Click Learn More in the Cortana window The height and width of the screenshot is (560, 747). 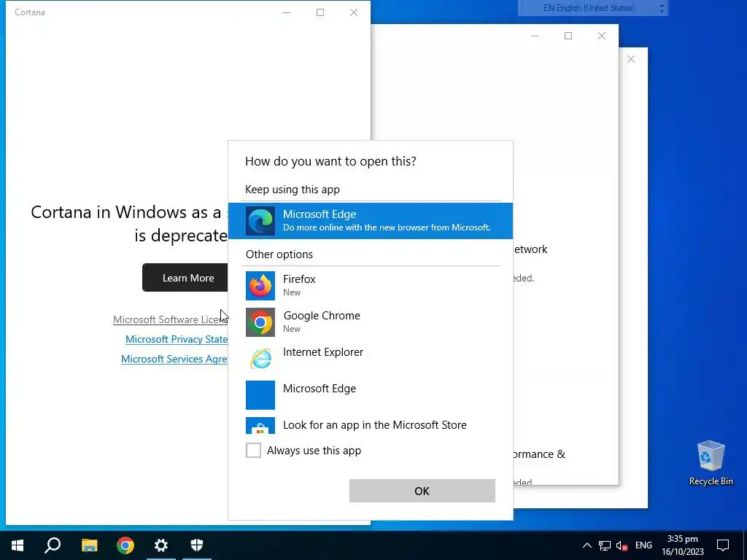click(185, 278)
